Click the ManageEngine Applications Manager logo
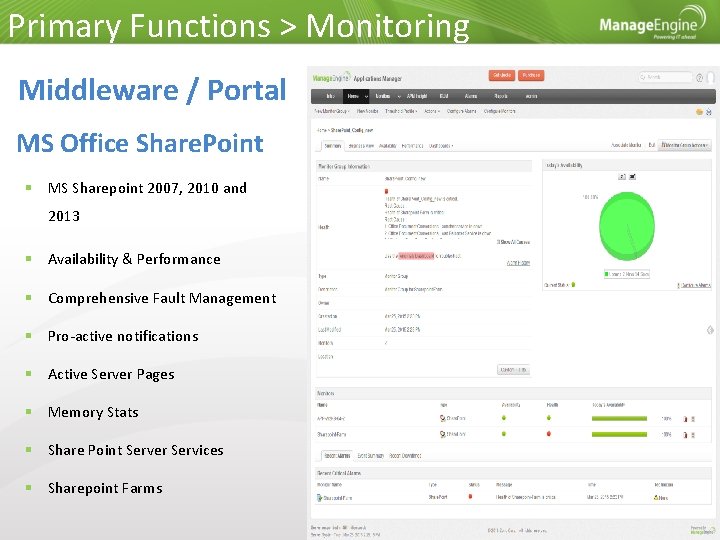 coord(357,78)
